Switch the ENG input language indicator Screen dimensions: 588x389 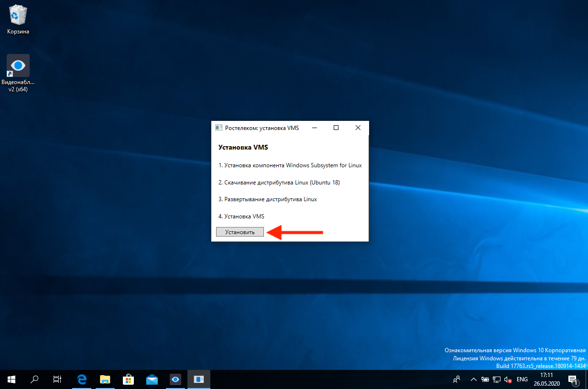click(523, 379)
